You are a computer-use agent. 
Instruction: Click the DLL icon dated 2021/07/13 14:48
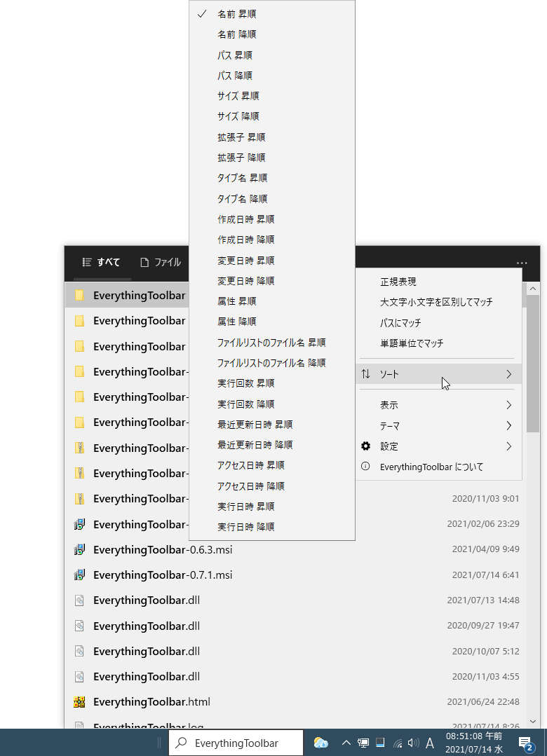point(80,600)
